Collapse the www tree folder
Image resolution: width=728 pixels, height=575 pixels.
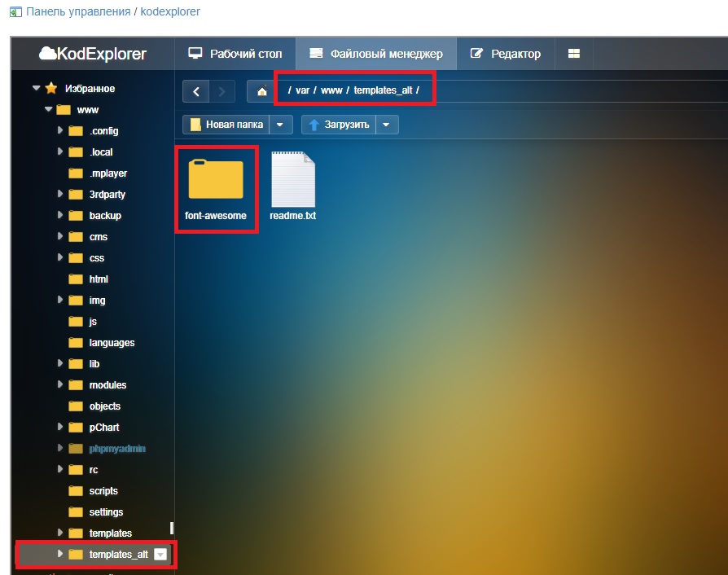(48, 110)
